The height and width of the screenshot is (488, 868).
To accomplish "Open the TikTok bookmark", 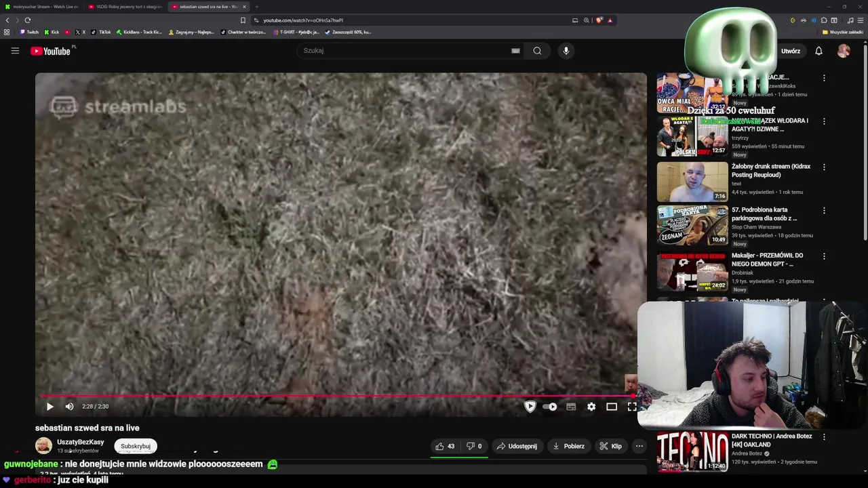I will (101, 32).
